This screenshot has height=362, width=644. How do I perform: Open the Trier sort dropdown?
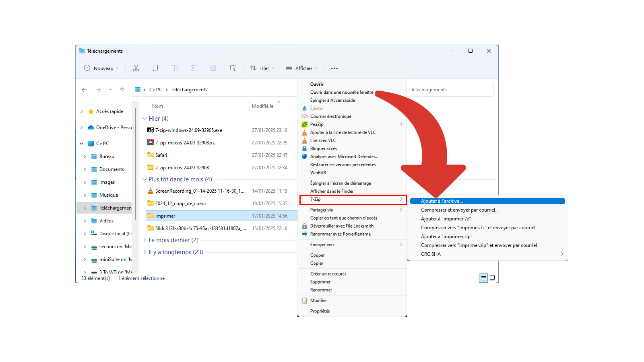[262, 68]
